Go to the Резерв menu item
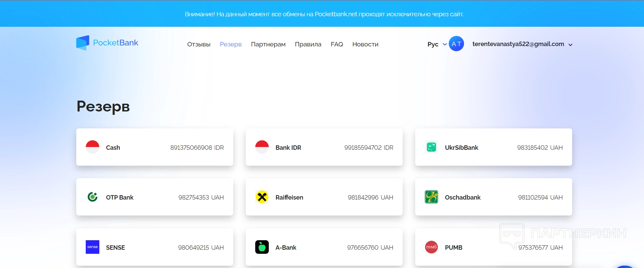The image size is (644, 268). tap(231, 44)
